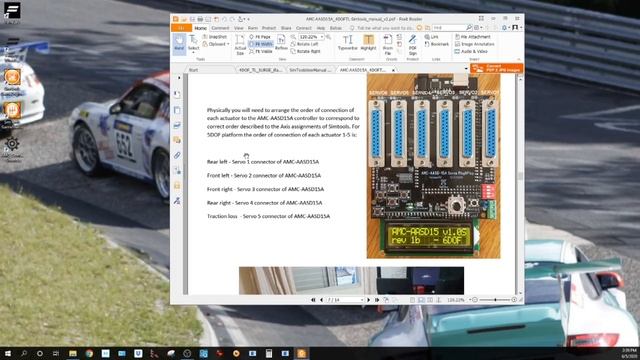
Task: Click the zoom out magnifier icon
Action: point(293,37)
